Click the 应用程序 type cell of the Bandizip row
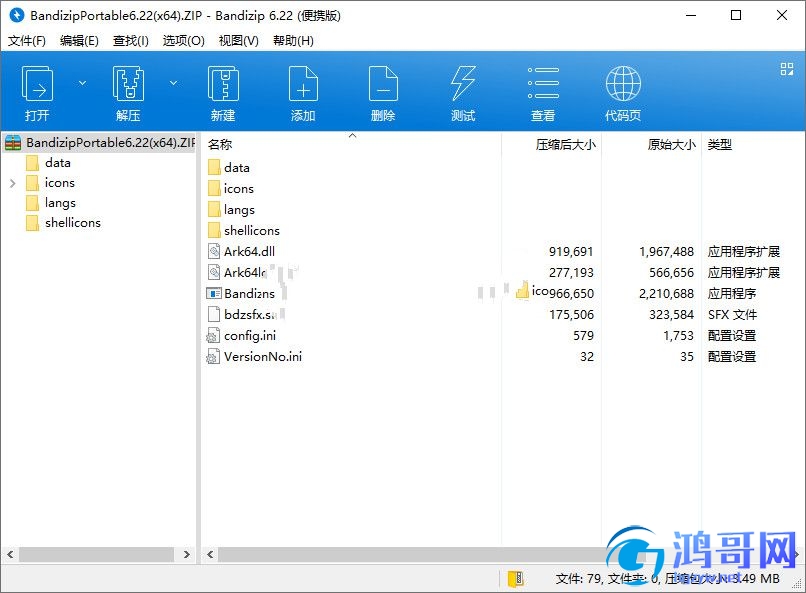The height and width of the screenshot is (593, 806). click(732, 294)
